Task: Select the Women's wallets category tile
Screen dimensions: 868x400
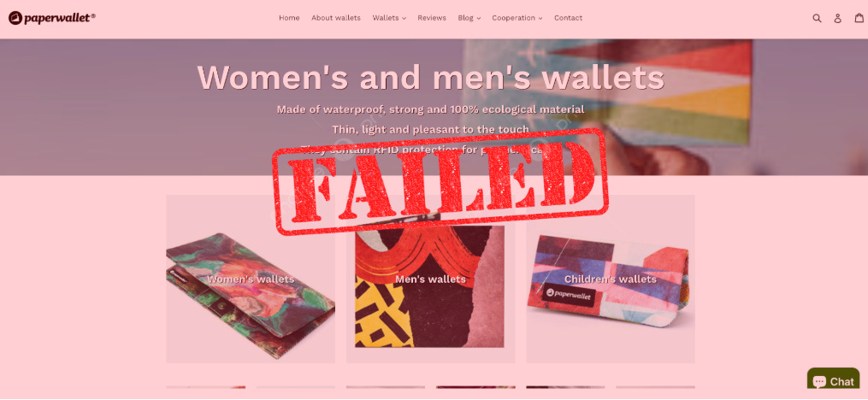Action: coord(251,279)
